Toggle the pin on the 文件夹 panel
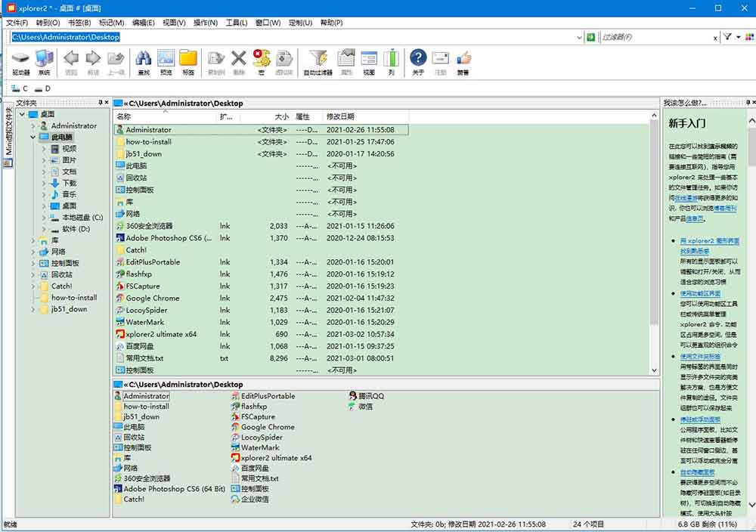Image resolution: width=756 pixels, height=532 pixels. point(101,103)
